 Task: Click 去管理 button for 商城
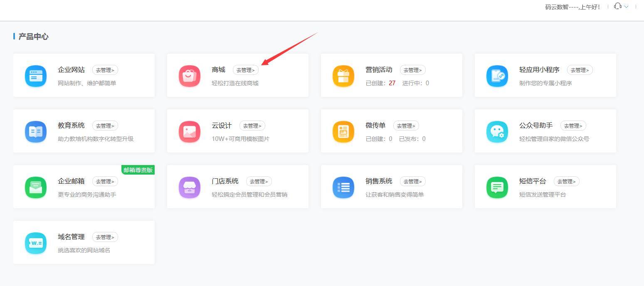point(246,70)
